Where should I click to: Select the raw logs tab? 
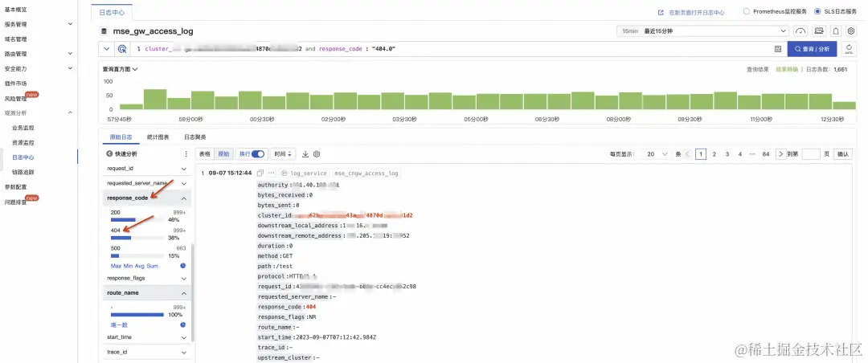(x=121, y=137)
